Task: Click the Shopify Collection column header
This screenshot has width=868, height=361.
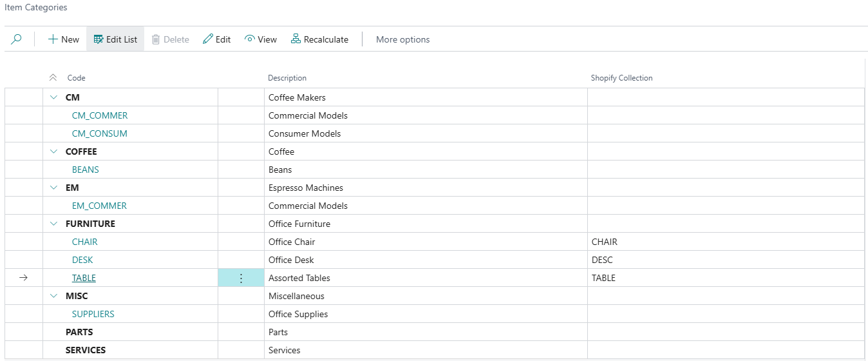Action: point(621,78)
